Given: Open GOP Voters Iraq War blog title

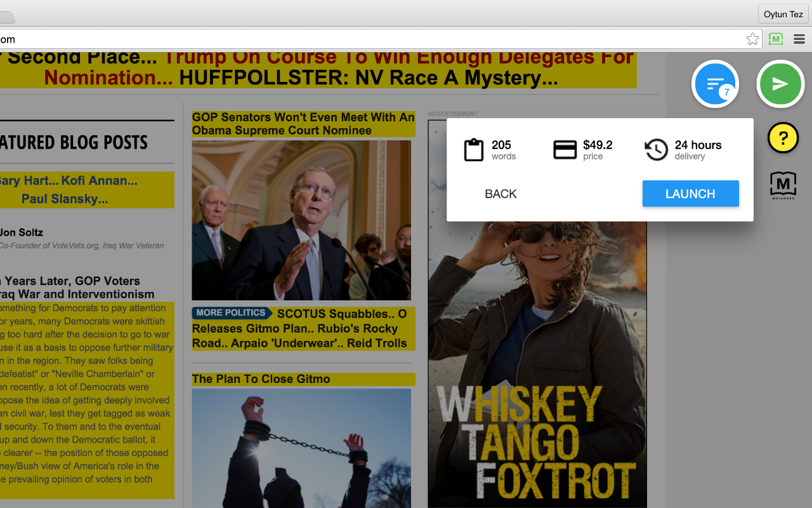Looking at the screenshot, I should point(77,288).
